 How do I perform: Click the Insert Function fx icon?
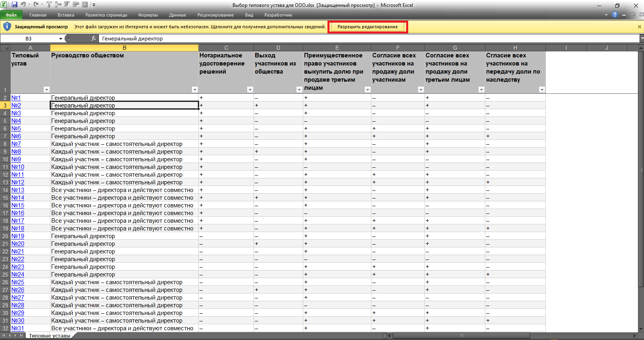pyautogui.click(x=94, y=38)
